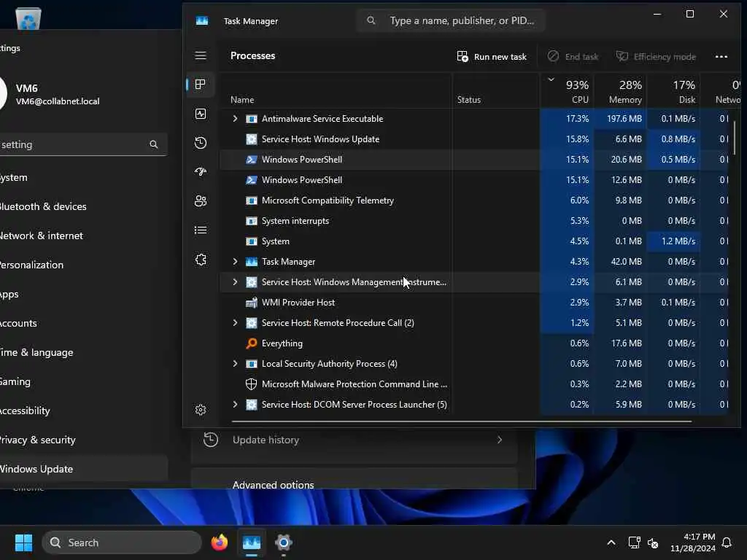Launch Firefox from the taskbar
Screen dimensions: 747x560
click(219, 542)
